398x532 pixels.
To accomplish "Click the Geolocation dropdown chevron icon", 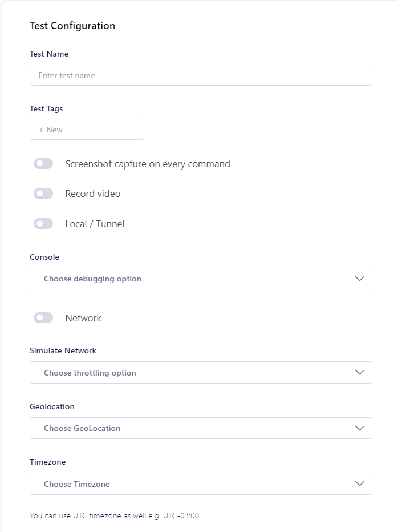I will click(359, 428).
